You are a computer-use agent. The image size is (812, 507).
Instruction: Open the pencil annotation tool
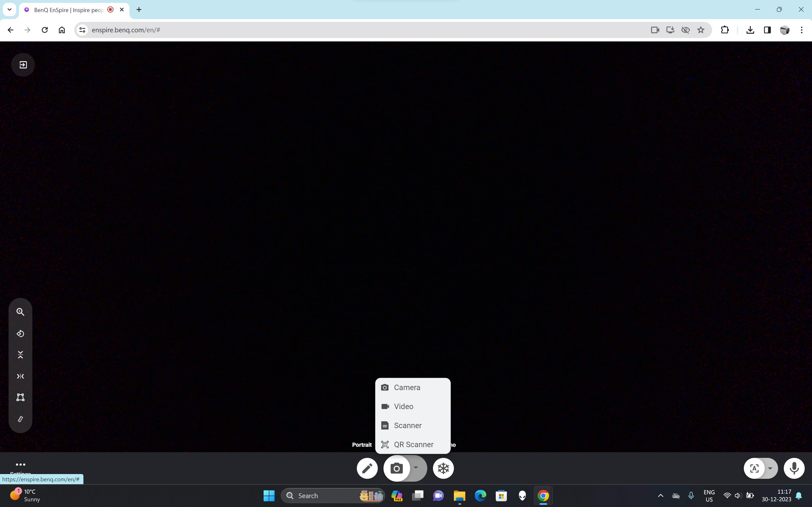point(367,468)
